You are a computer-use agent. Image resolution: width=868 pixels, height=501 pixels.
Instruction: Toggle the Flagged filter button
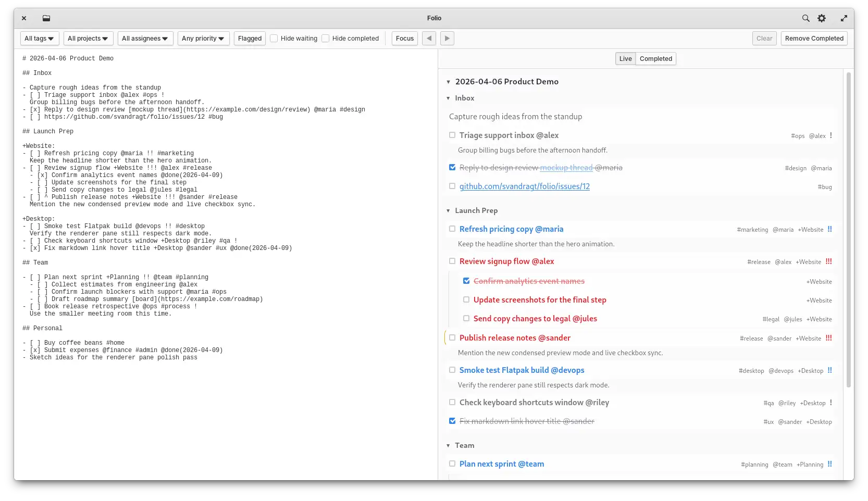click(250, 39)
